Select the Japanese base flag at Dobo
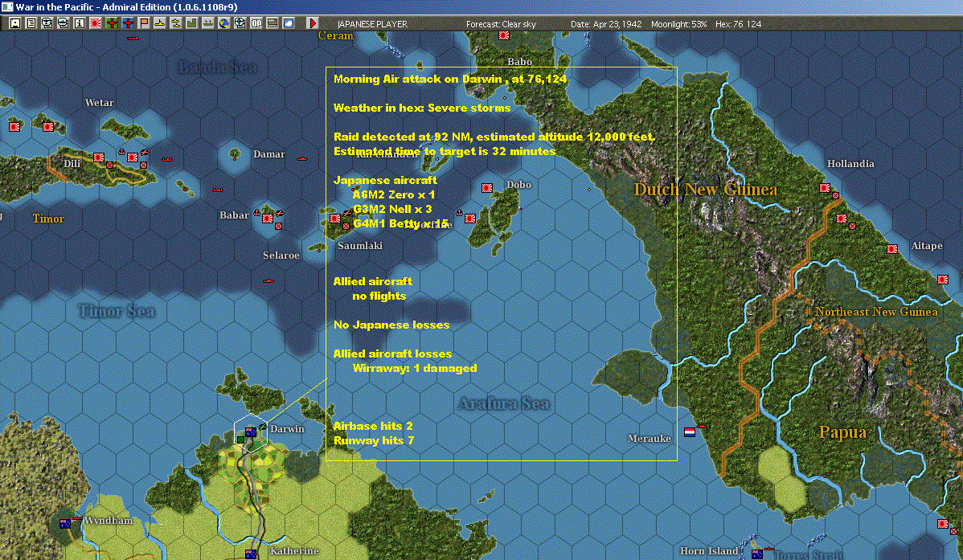The image size is (963, 560). [487, 188]
